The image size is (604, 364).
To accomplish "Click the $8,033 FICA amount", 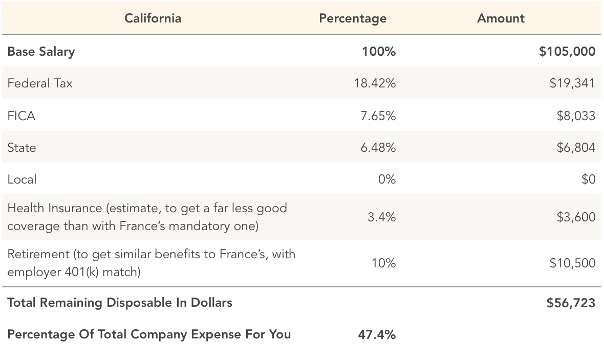I will pos(576,116).
